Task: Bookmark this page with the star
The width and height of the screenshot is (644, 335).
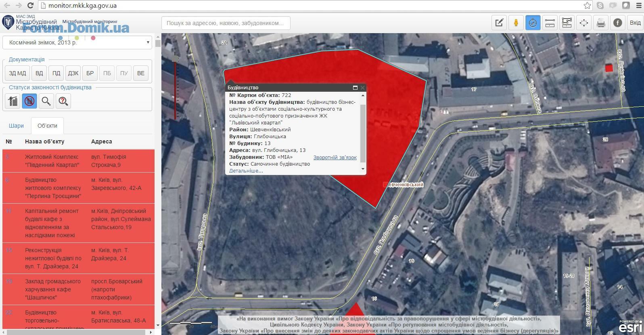Action: pos(588,6)
